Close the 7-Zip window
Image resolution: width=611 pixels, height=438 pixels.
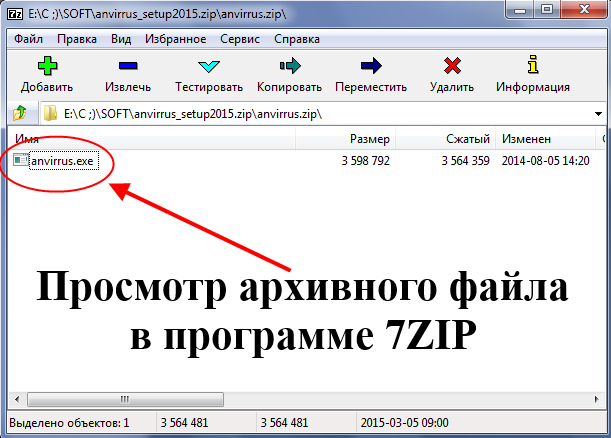[585, 9]
